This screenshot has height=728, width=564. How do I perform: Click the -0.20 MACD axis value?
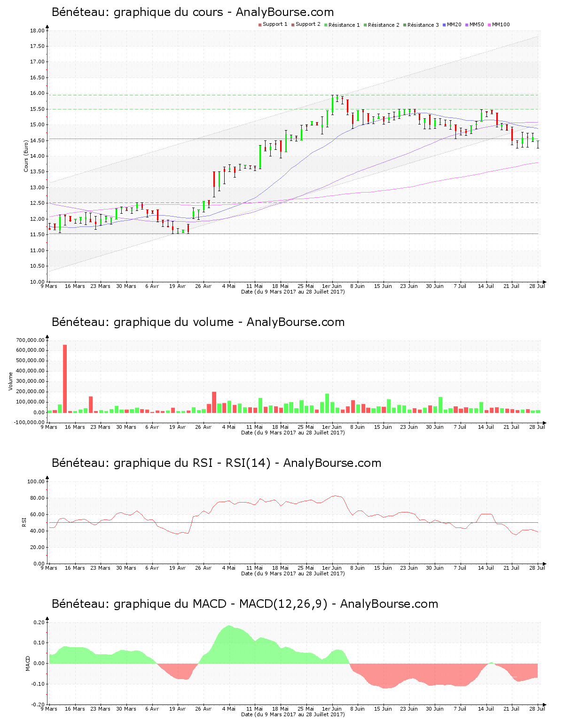click(38, 705)
